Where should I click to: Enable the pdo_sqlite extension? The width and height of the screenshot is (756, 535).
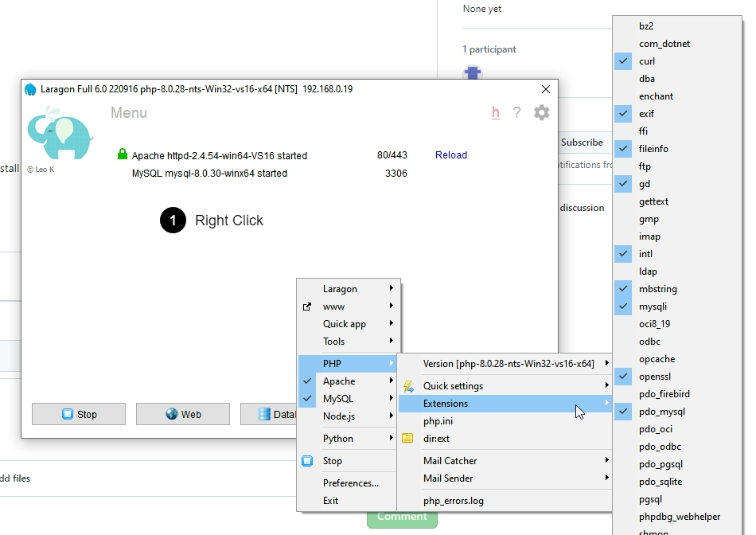click(x=677, y=482)
